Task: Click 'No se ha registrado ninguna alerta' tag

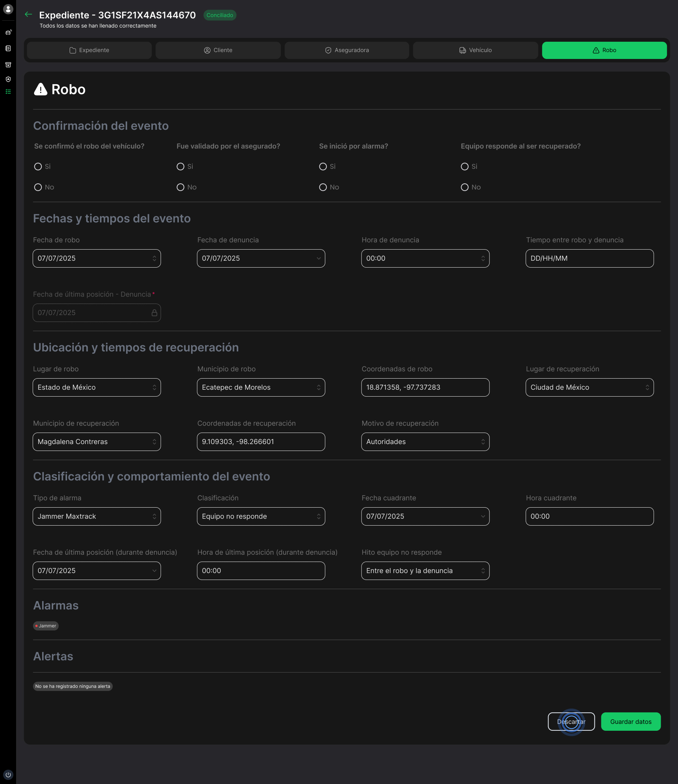Action: pyautogui.click(x=73, y=686)
